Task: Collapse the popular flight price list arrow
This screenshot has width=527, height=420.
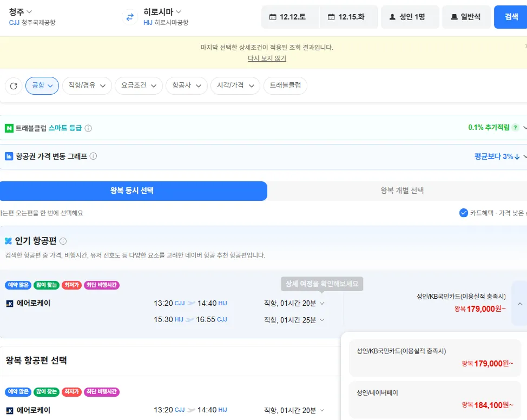Action: (519, 304)
